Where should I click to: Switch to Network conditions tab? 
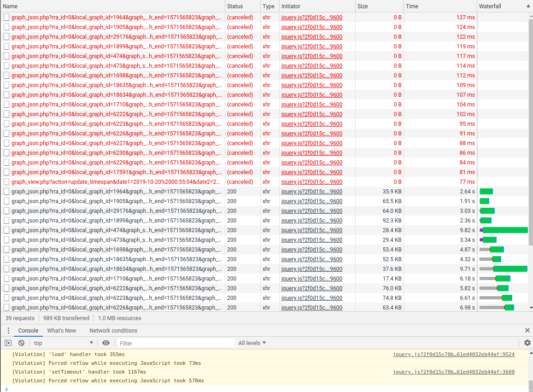click(x=113, y=330)
